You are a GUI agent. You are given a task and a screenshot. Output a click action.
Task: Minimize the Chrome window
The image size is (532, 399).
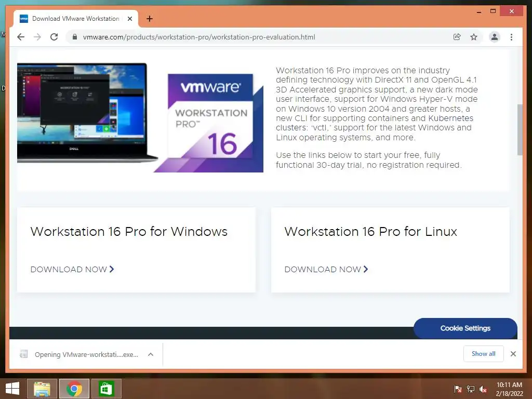click(x=478, y=11)
